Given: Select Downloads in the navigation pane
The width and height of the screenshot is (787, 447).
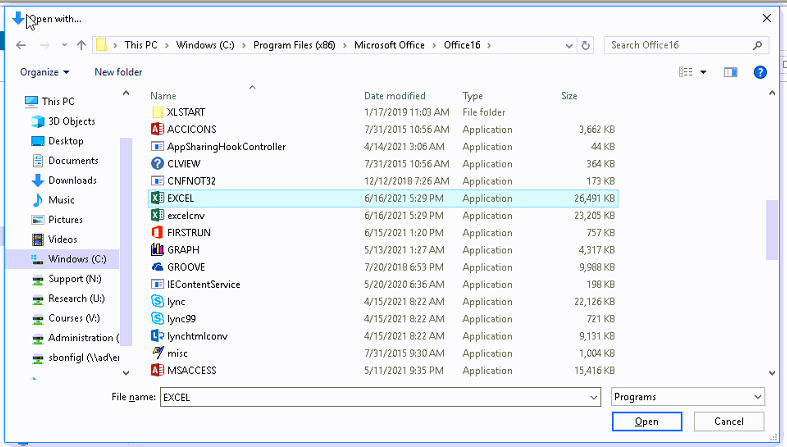Looking at the screenshot, I should point(72,180).
